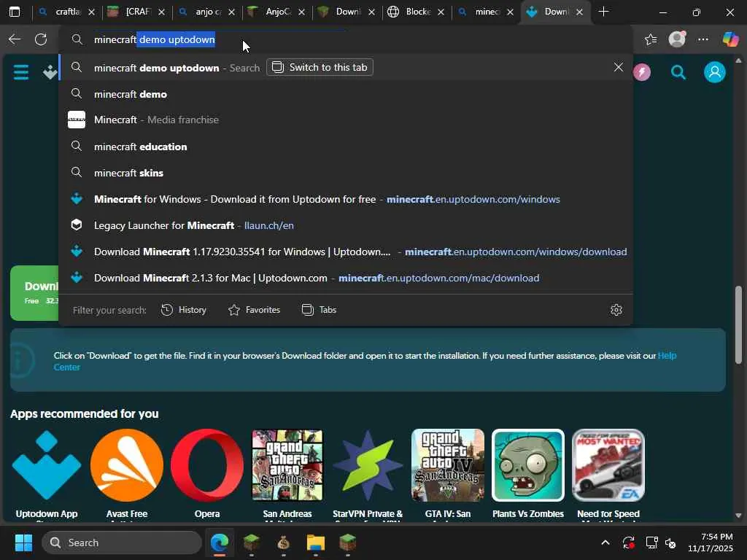Select 'Minecraft - Media franchise' suggestion

tap(346, 120)
